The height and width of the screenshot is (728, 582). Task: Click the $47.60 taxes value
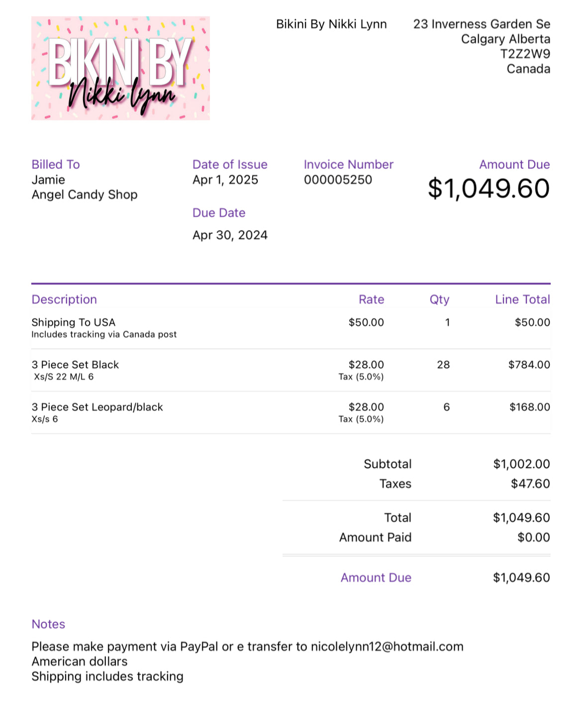pyautogui.click(x=530, y=484)
